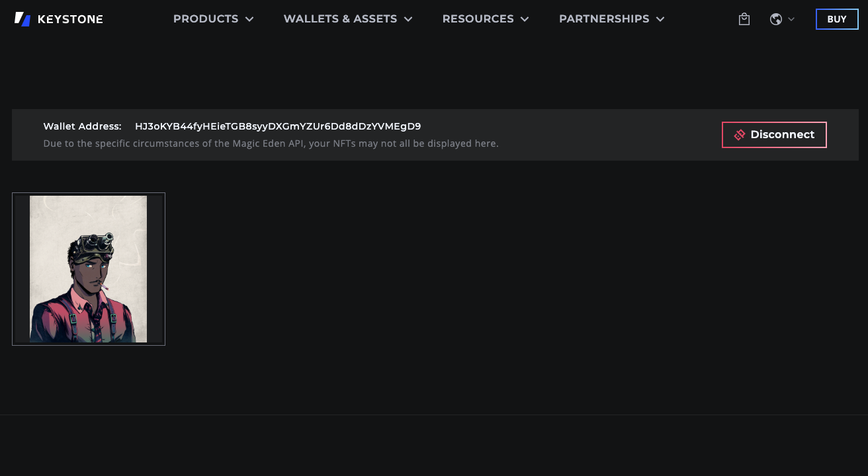Click the Keystone wordmark text
868x476 pixels.
pos(70,19)
